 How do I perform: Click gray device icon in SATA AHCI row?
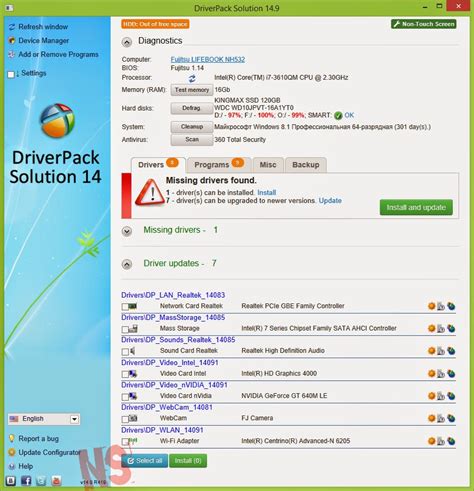(x=441, y=329)
